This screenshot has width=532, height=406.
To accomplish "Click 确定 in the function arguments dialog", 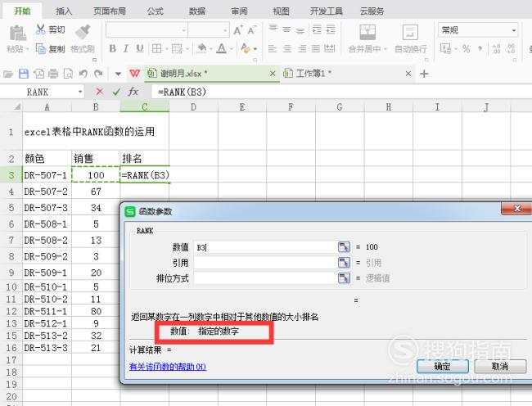I will click(442, 366).
